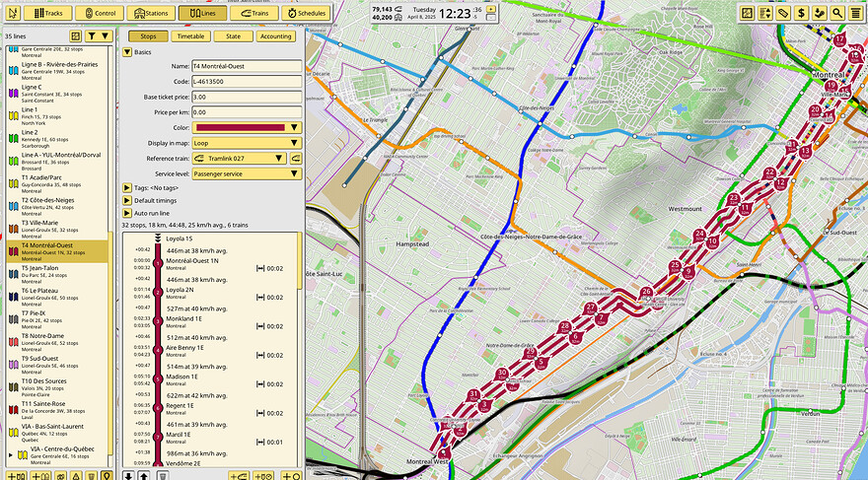
Task: Expand the Auto run line section
Action: 127,213
